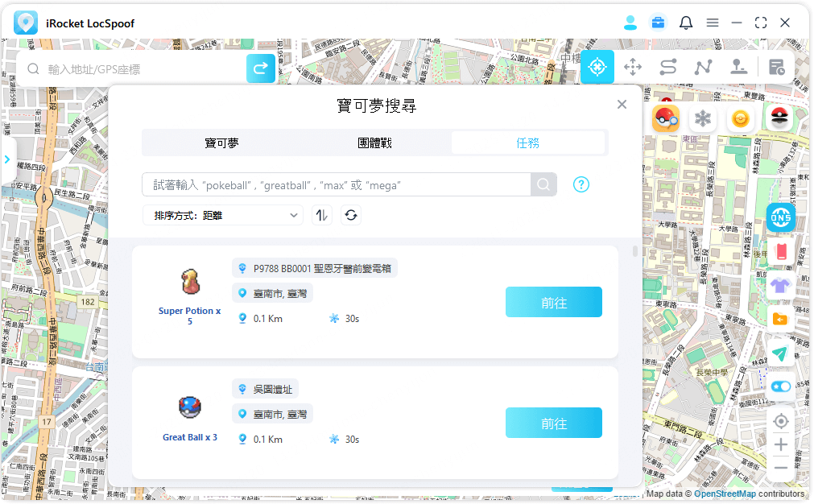Image resolution: width=814 pixels, height=504 pixels.
Task: Switch to the 寶可夢 tab
Action: click(221, 143)
